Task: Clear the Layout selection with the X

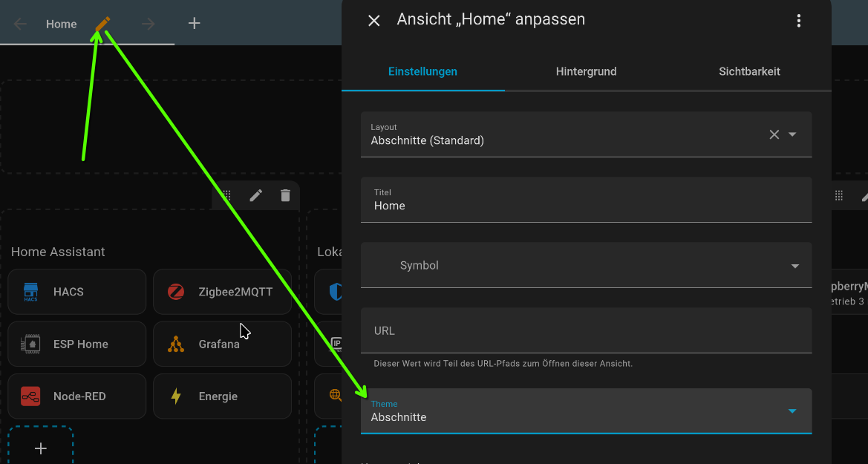Action: tap(774, 134)
